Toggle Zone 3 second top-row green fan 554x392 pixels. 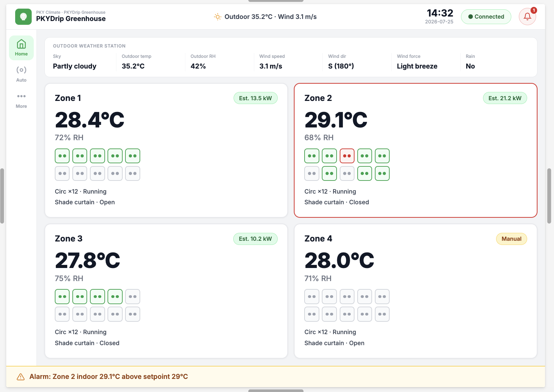[80, 297]
